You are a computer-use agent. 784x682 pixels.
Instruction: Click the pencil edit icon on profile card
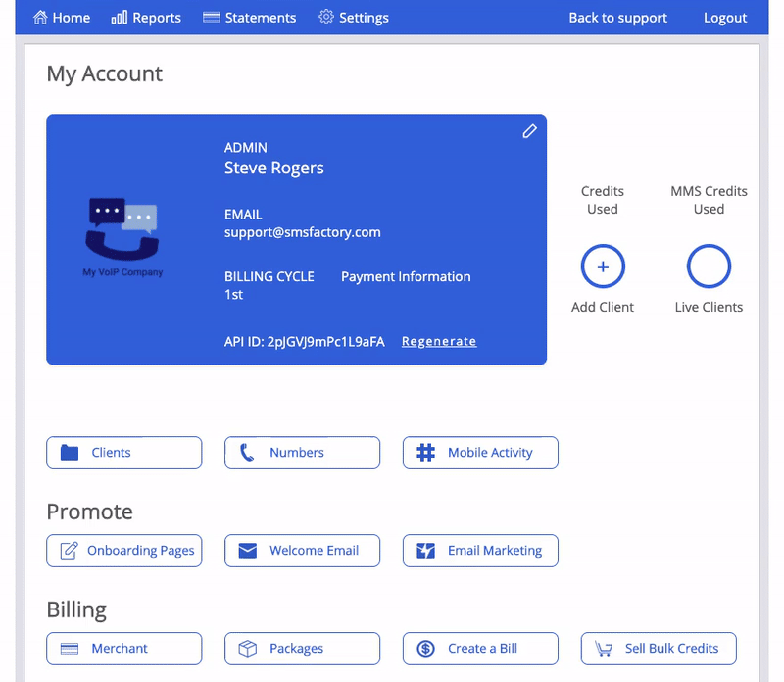point(529,131)
